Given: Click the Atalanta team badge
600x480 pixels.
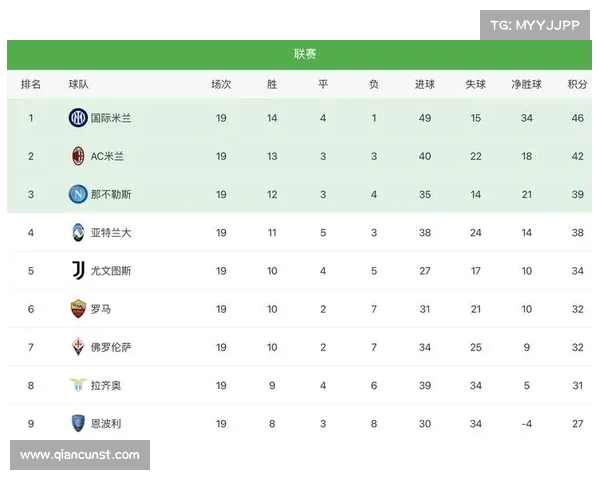Looking at the screenshot, I should point(78,232).
